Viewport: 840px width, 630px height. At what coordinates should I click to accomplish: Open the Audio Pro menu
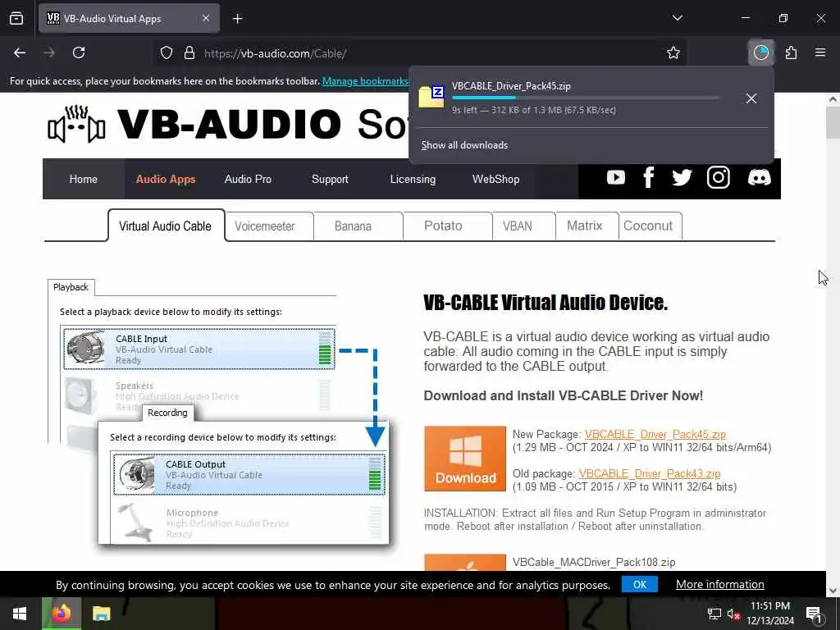[x=248, y=180]
